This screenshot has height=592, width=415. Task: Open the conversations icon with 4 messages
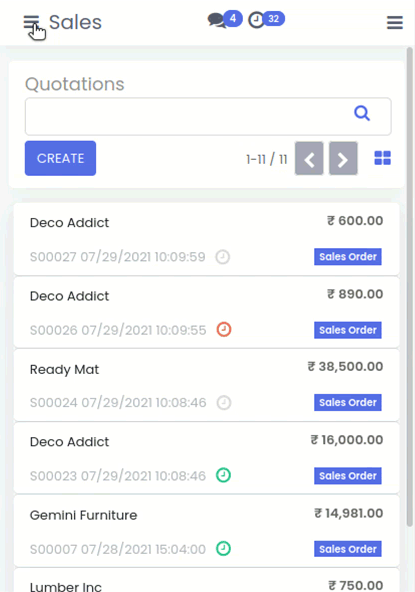(217, 20)
